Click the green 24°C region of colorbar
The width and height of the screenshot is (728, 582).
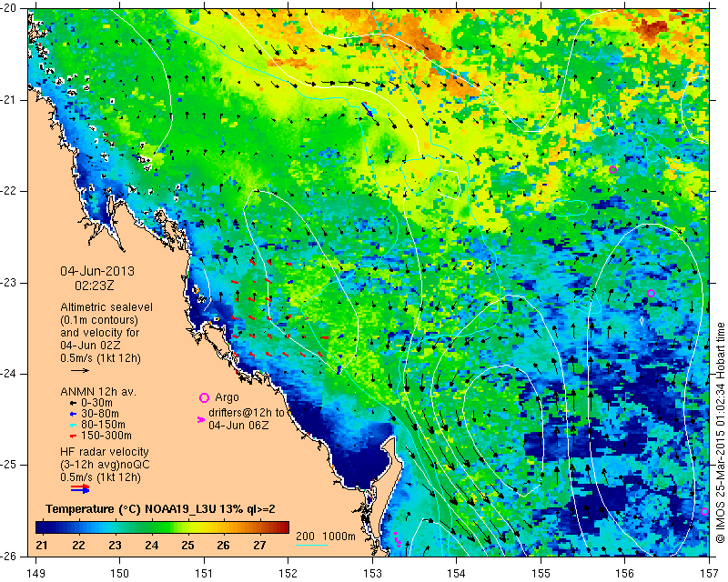click(152, 527)
